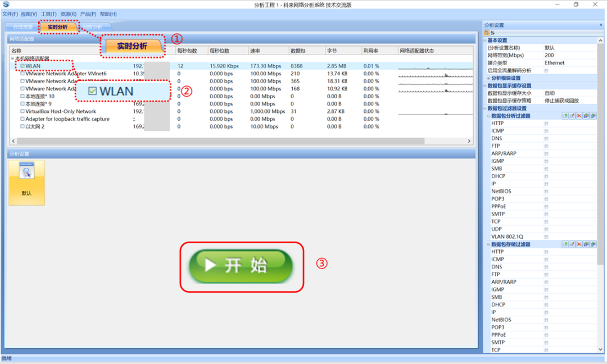Collapse the 本机网络适配器 tree node
Image resolution: width=607 pixels, height=364 pixels.
click(12, 58)
